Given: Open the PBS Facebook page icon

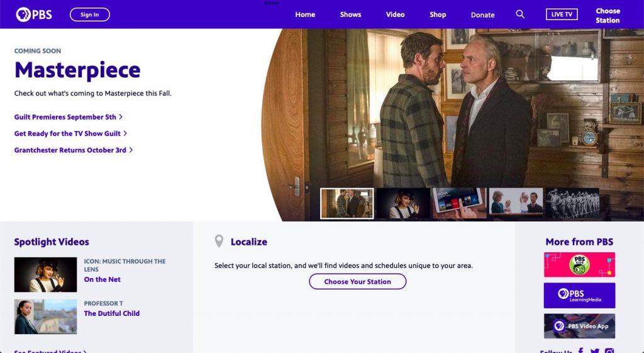Looking at the screenshot, I should coord(580,351).
